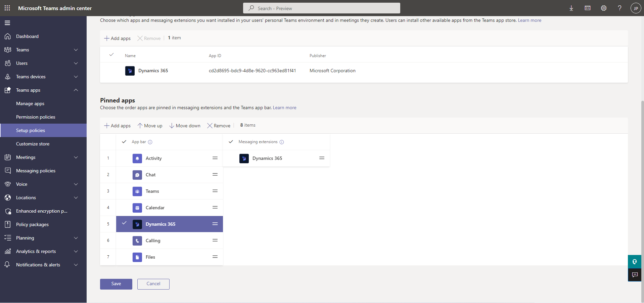Open the feedback chat floating button
This screenshot has width=644, height=303.
(635, 275)
